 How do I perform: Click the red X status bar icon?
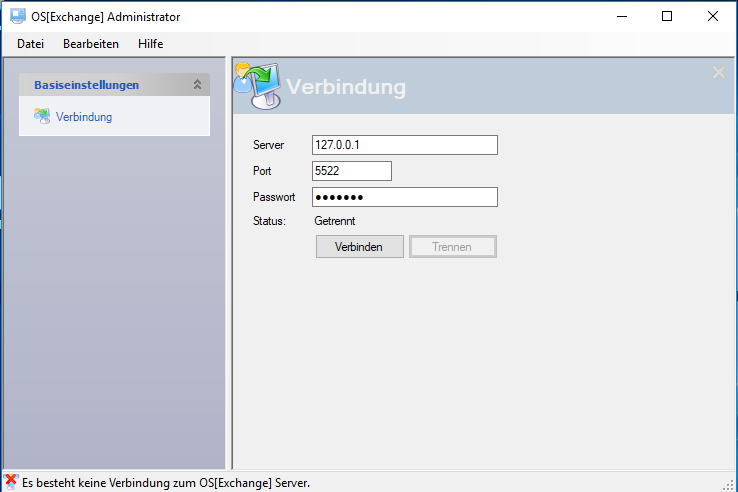[x=11, y=481]
